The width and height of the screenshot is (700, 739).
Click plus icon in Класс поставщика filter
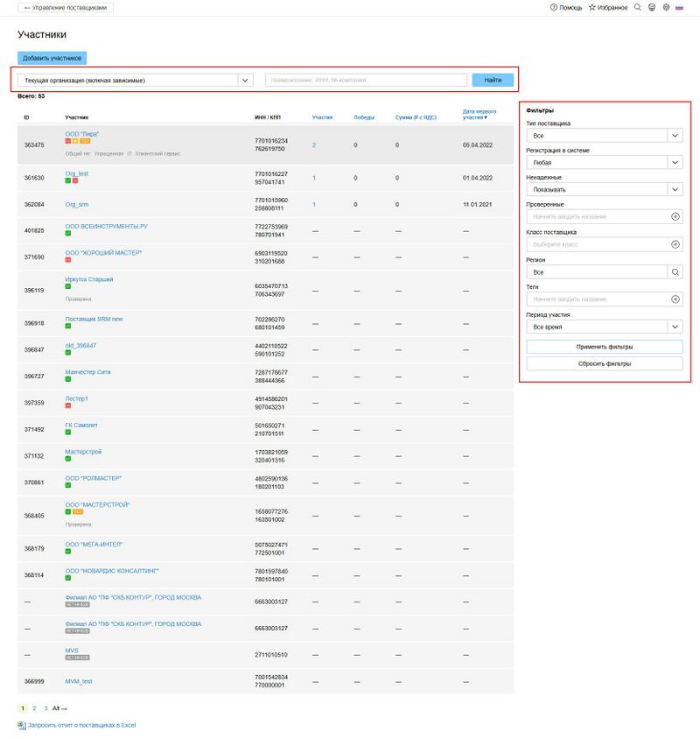(675, 244)
